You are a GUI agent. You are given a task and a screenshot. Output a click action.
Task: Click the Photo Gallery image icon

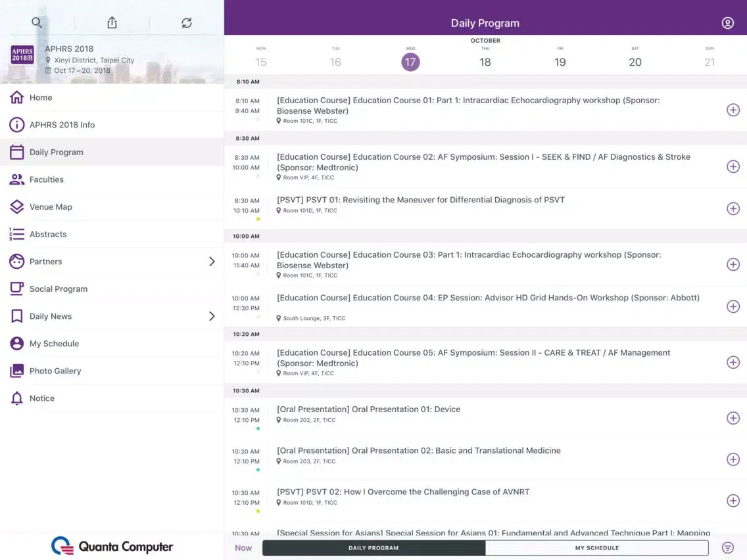pos(16,371)
